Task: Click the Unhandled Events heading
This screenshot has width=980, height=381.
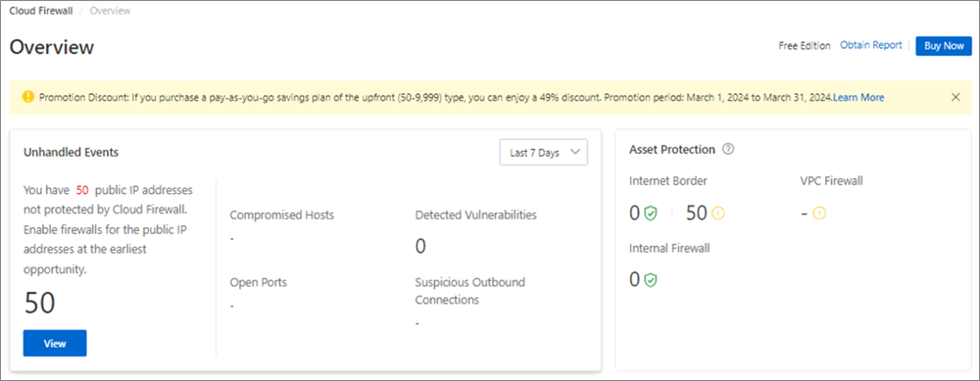Action: click(x=72, y=152)
